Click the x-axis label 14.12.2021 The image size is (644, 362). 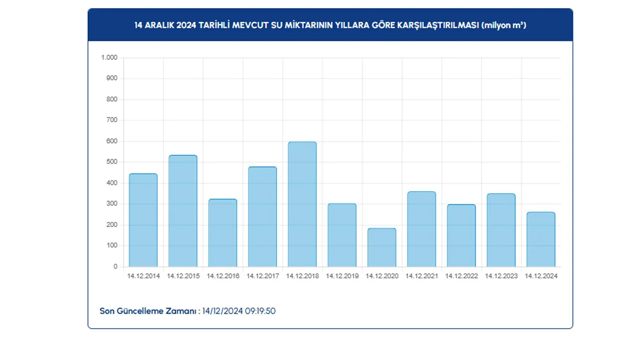click(421, 276)
